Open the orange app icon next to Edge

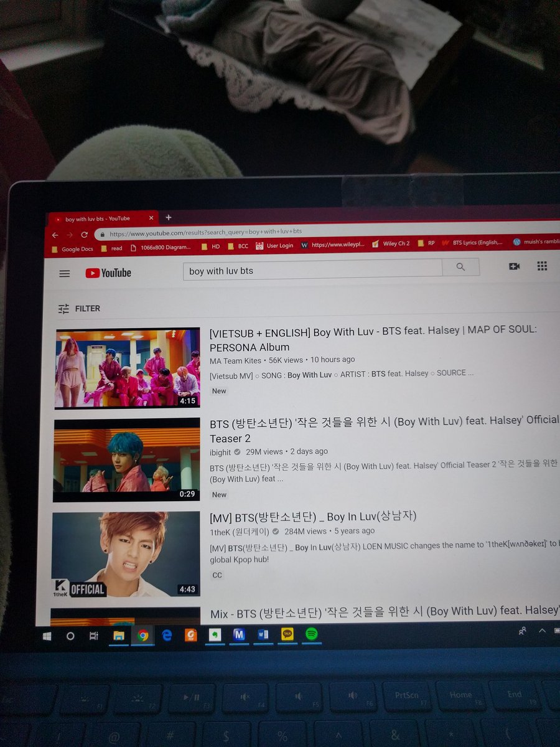tap(191, 635)
